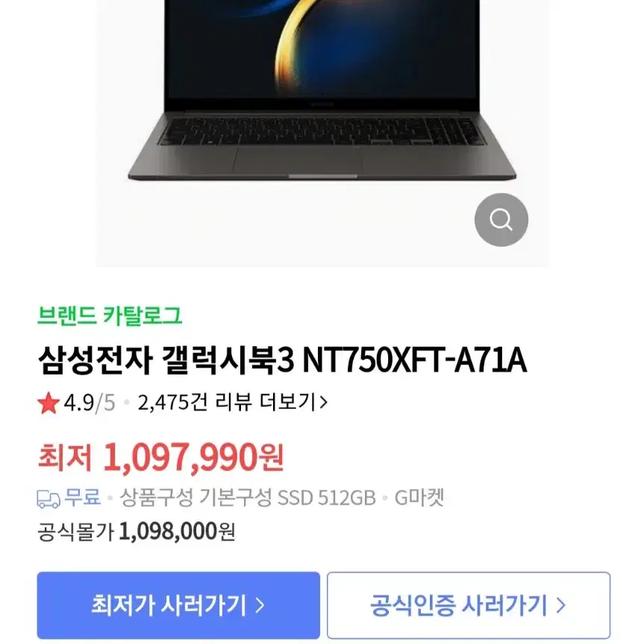Click the chevron on 공식인증 사러가기 button

point(561,605)
